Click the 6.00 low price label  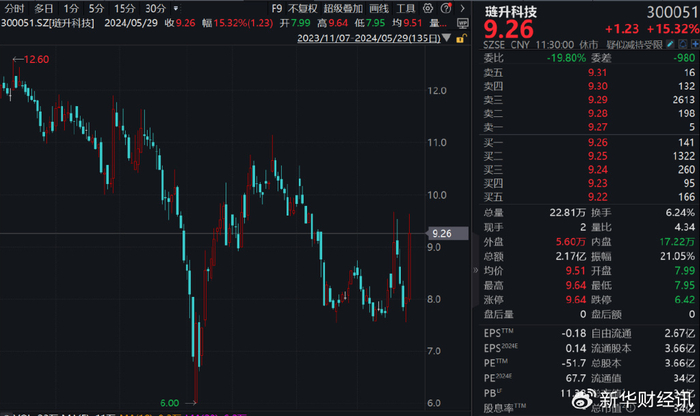pos(170,403)
